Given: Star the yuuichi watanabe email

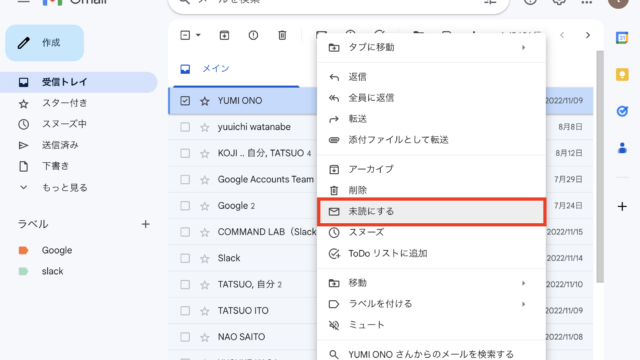Looking at the screenshot, I should click(204, 127).
